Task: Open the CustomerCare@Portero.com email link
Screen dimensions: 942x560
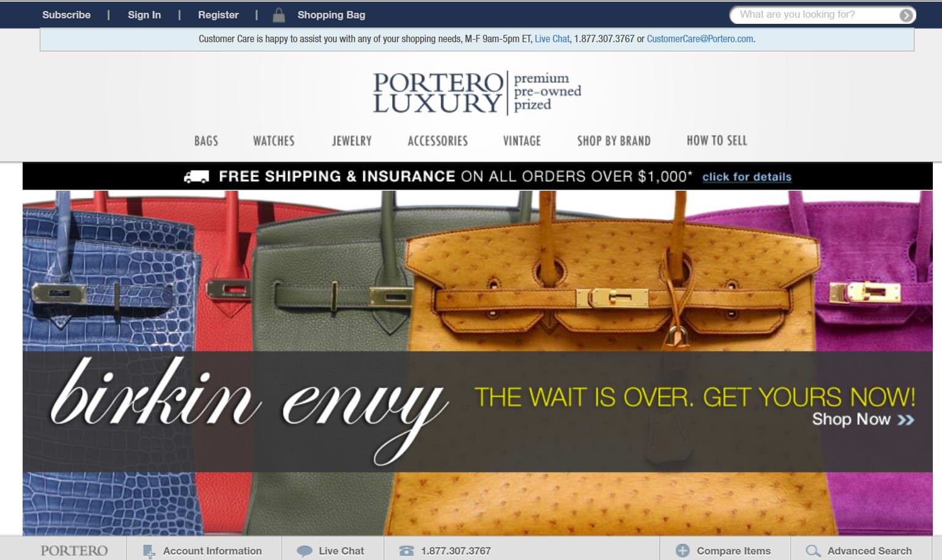Action: [x=700, y=39]
